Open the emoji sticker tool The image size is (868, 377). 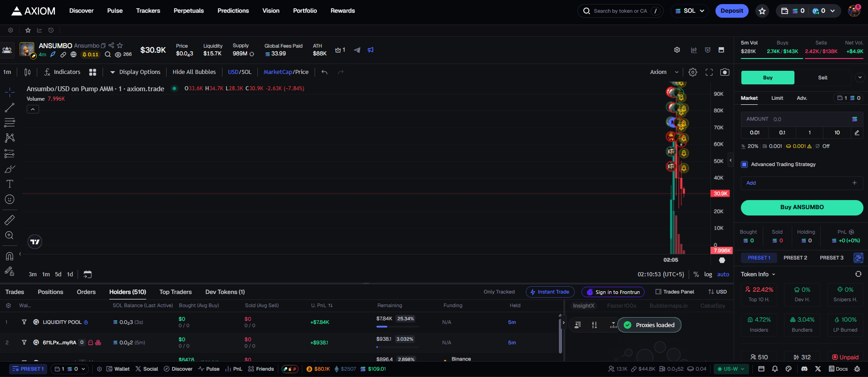[x=10, y=199]
